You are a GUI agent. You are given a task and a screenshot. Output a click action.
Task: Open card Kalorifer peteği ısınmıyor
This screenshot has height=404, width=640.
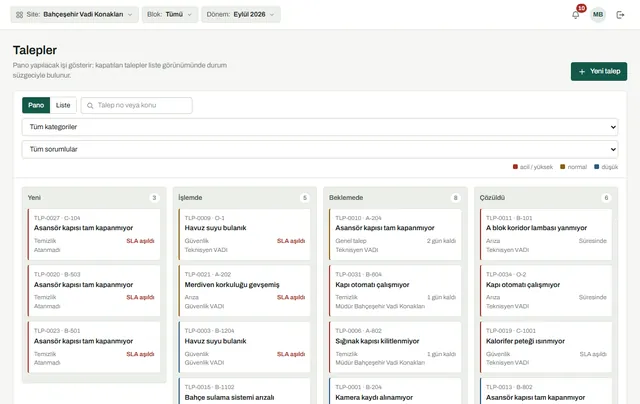[x=546, y=347]
